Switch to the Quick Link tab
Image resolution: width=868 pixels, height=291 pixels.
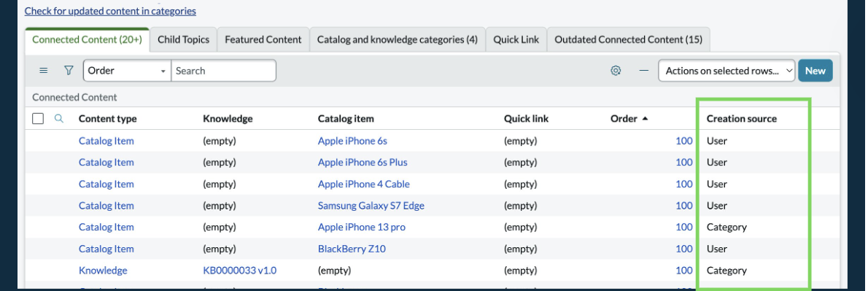click(516, 40)
